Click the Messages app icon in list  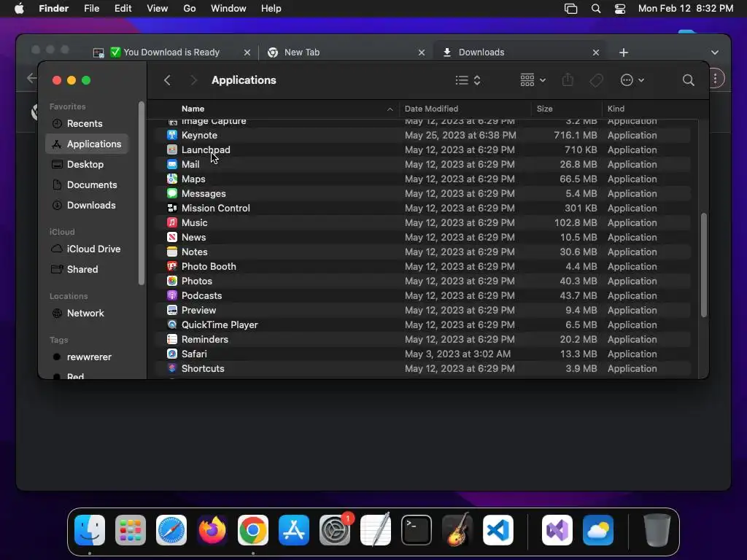tap(172, 194)
